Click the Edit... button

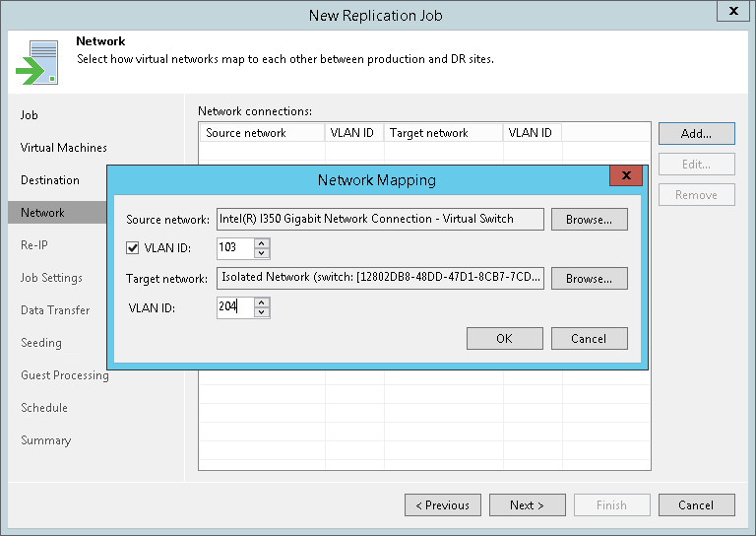coord(697,165)
